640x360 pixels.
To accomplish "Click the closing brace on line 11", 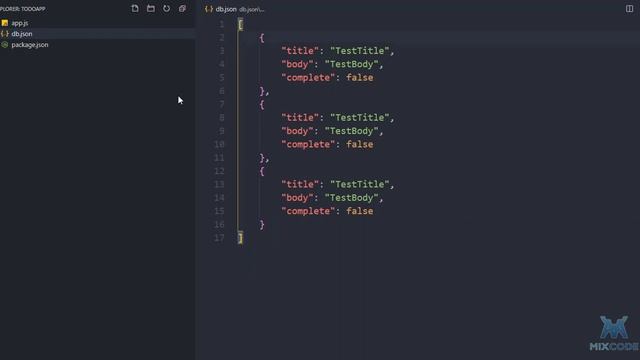I will (x=262, y=158).
